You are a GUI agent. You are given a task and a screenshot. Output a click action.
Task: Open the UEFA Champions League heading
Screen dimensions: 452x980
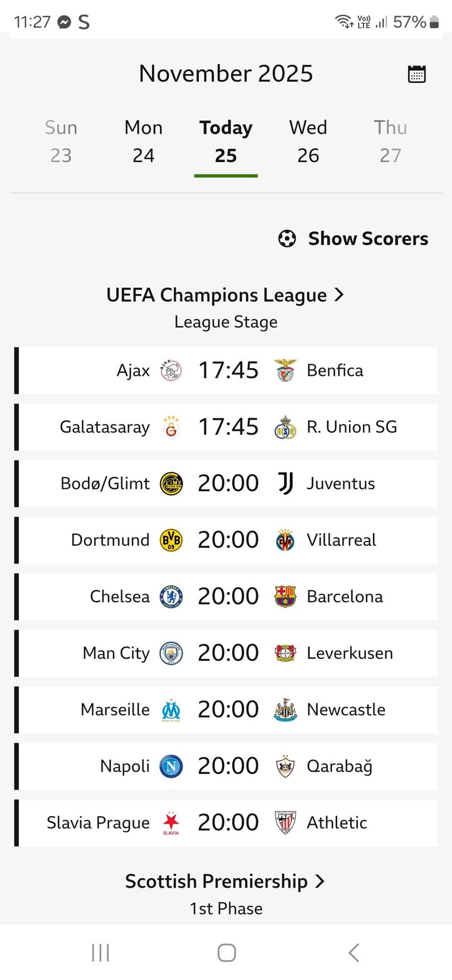[x=217, y=295]
